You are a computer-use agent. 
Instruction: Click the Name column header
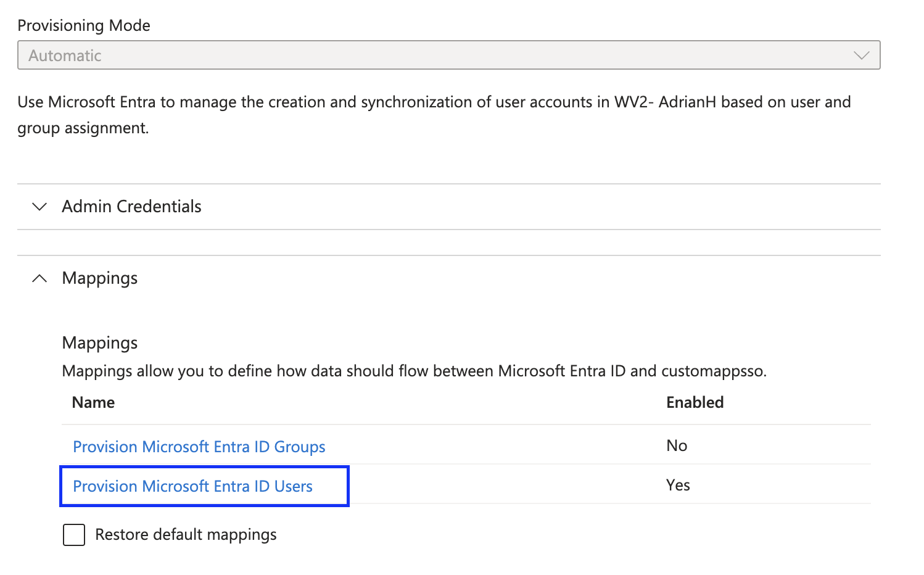pyautogui.click(x=94, y=402)
